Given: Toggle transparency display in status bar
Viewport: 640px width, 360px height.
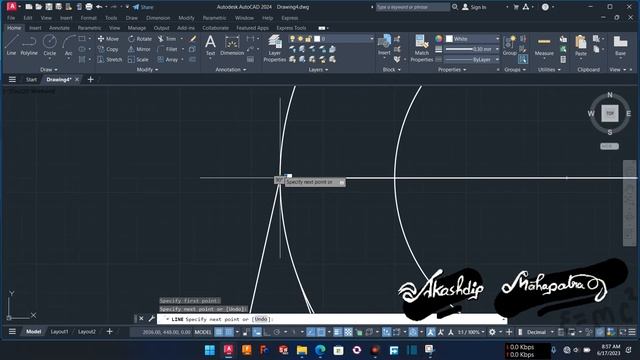Looking at the screenshot, I should [x=348, y=332].
